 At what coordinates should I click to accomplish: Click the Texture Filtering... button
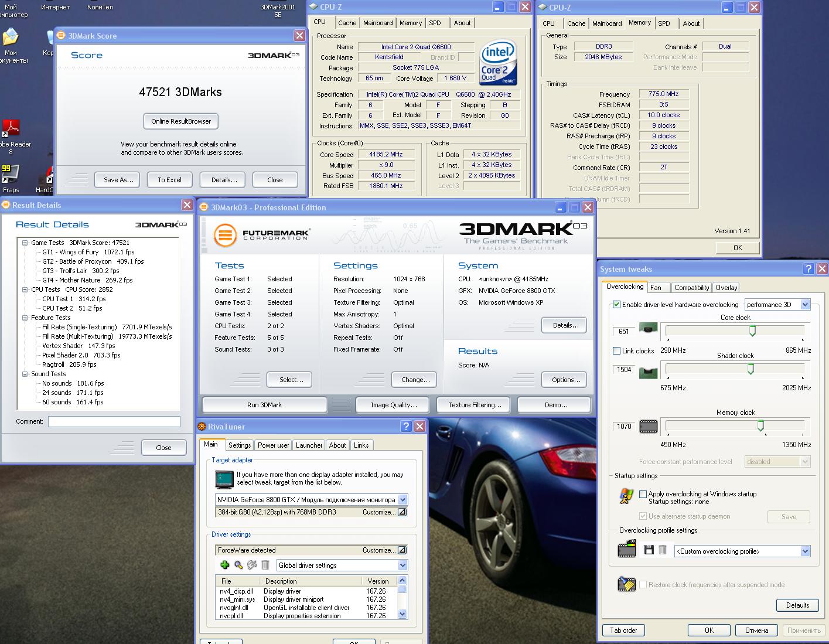coord(475,405)
